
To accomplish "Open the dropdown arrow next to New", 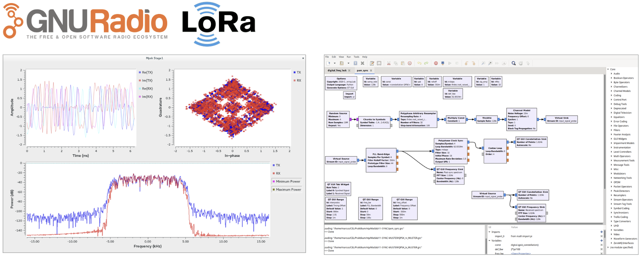I will point(334,63).
